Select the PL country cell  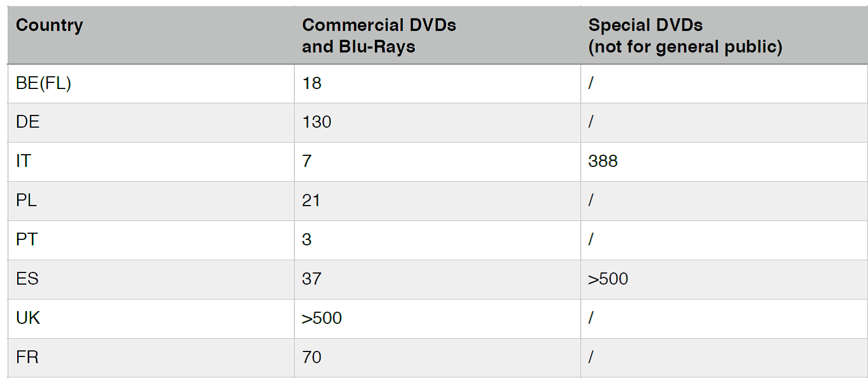(26, 201)
